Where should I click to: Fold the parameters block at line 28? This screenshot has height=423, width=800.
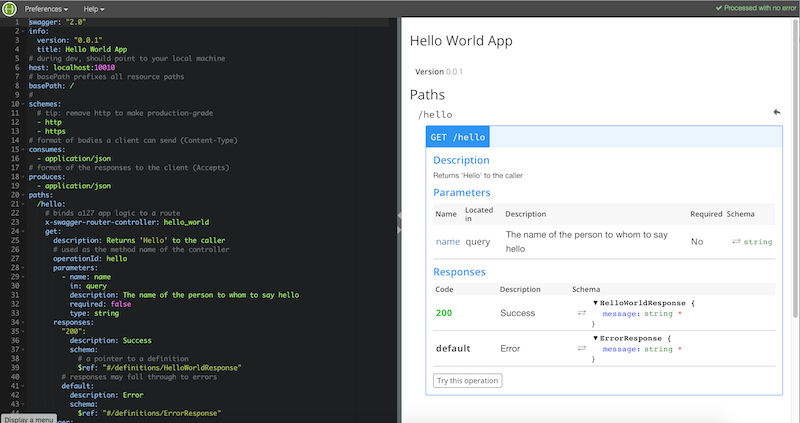tap(23, 268)
